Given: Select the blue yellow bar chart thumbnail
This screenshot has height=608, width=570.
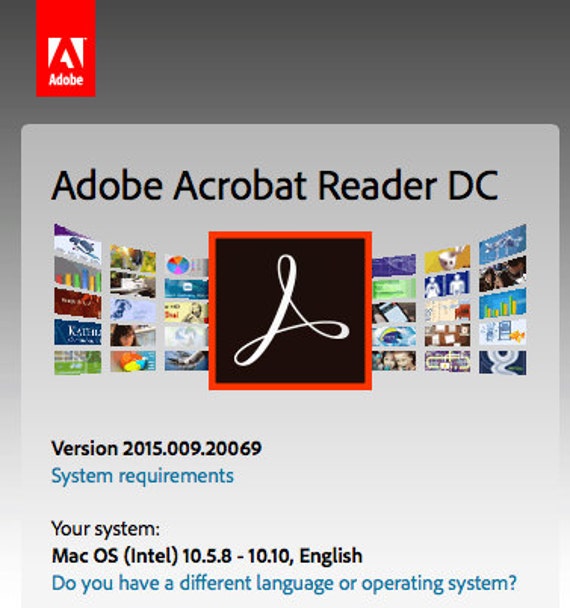Looking at the screenshot, I should pos(503,304).
